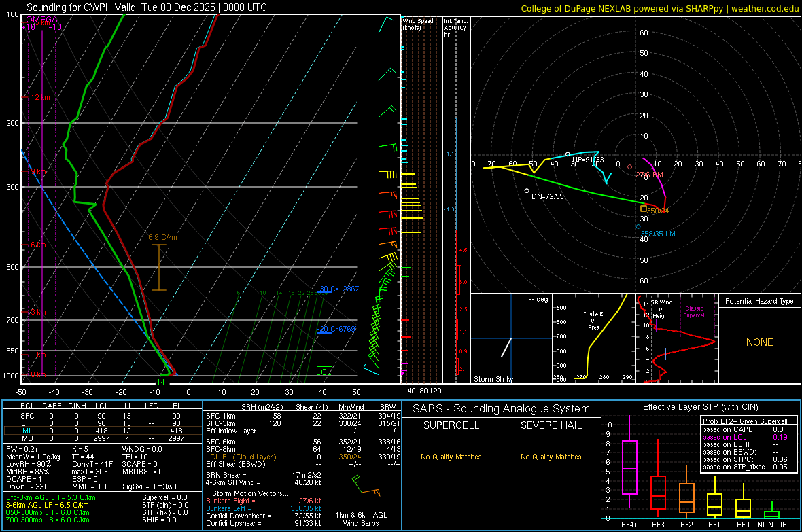Click the -20 C=6769' level label

pyautogui.click(x=336, y=329)
